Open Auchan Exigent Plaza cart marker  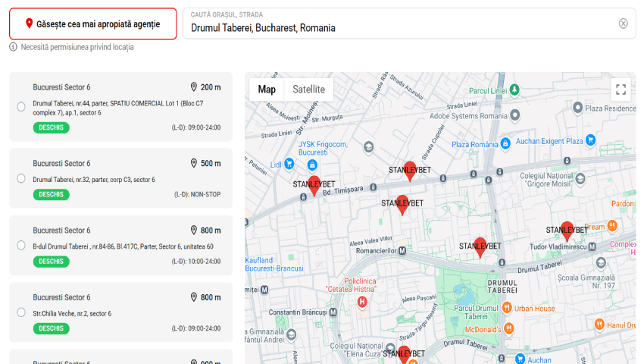tap(591, 140)
